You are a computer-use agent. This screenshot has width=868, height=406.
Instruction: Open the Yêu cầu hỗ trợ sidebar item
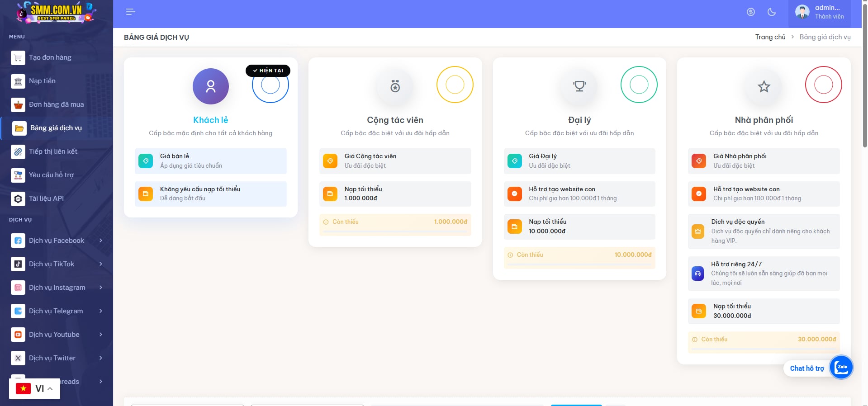click(x=51, y=175)
